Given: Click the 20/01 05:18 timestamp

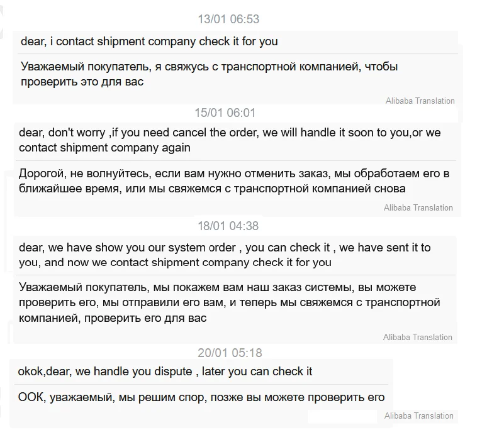Looking at the screenshot, I should click(230, 353).
